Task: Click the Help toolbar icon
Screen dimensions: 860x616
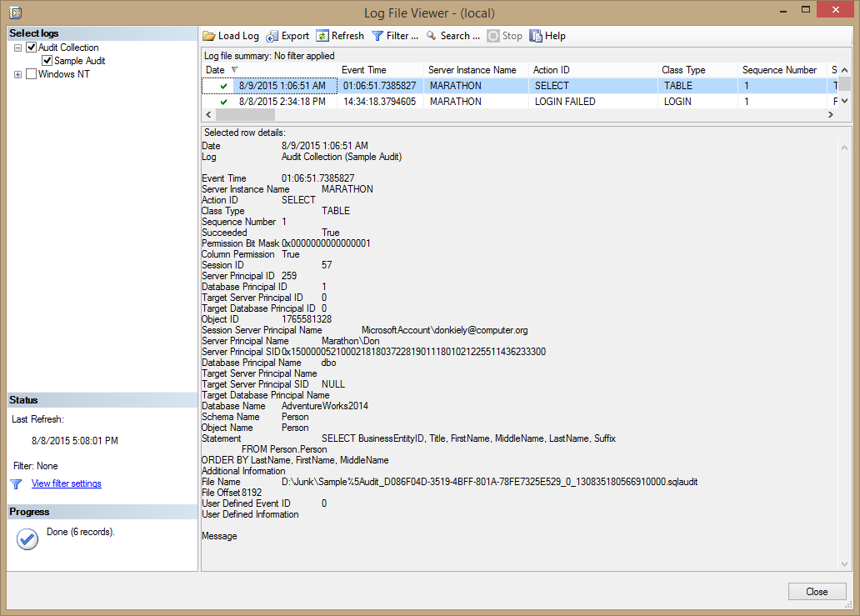Action: pos(535,36)
